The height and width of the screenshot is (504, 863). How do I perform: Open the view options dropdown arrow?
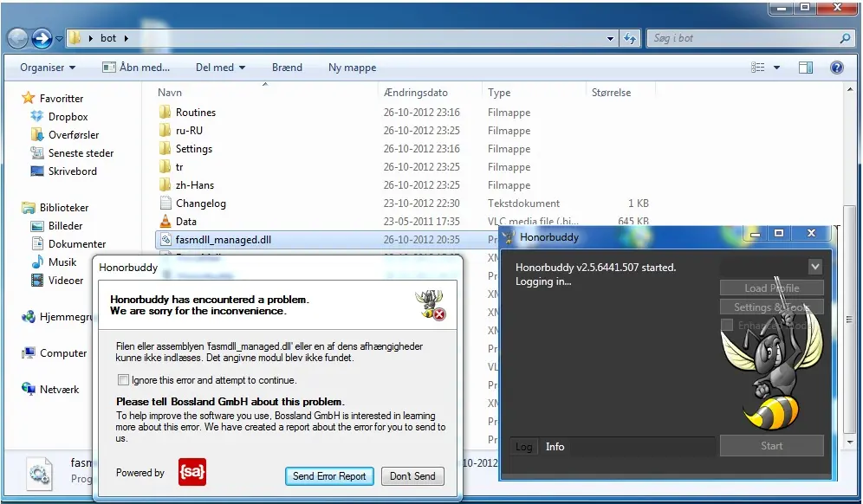coord(776,68)
